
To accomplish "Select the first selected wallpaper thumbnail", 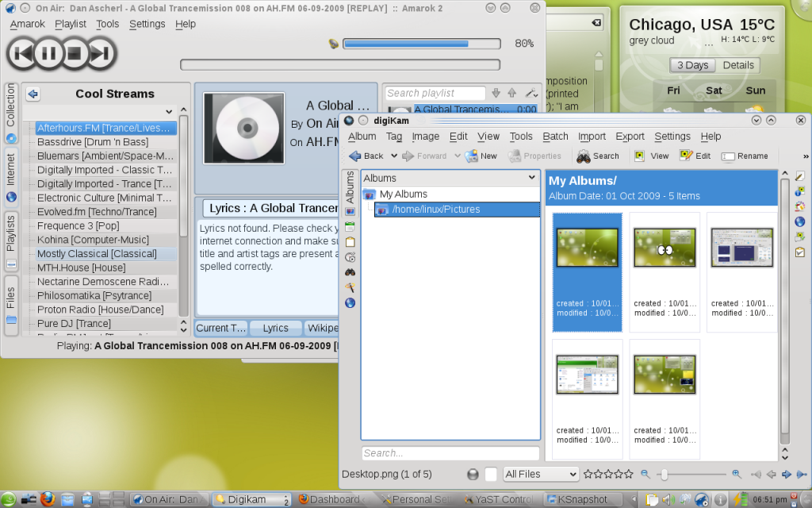I will (588, 248).
